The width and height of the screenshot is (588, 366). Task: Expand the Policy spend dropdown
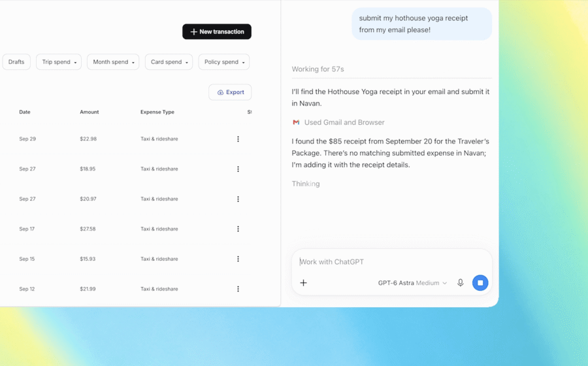[224, 62]
